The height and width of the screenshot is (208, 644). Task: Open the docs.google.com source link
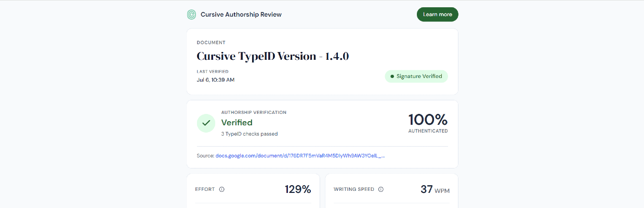pos(300,155)
